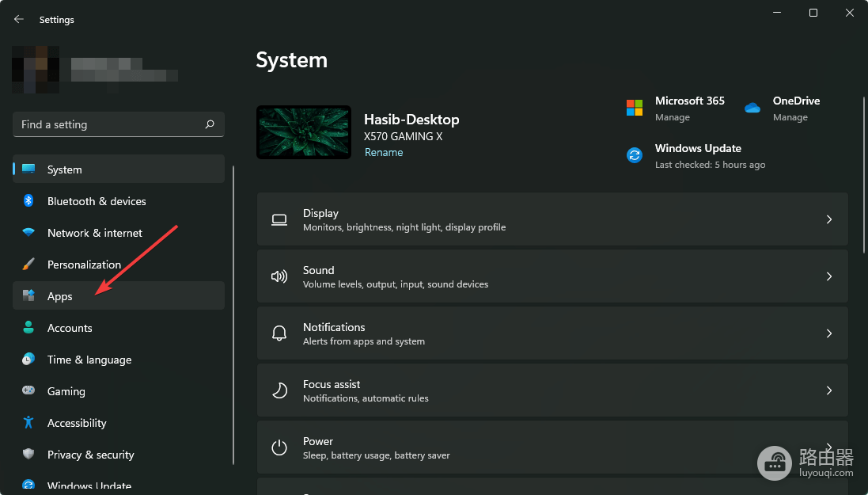Click the Windows Update sync icon
Image resolution: width=868 pixels, height=495 pixels.
point(635,155)
